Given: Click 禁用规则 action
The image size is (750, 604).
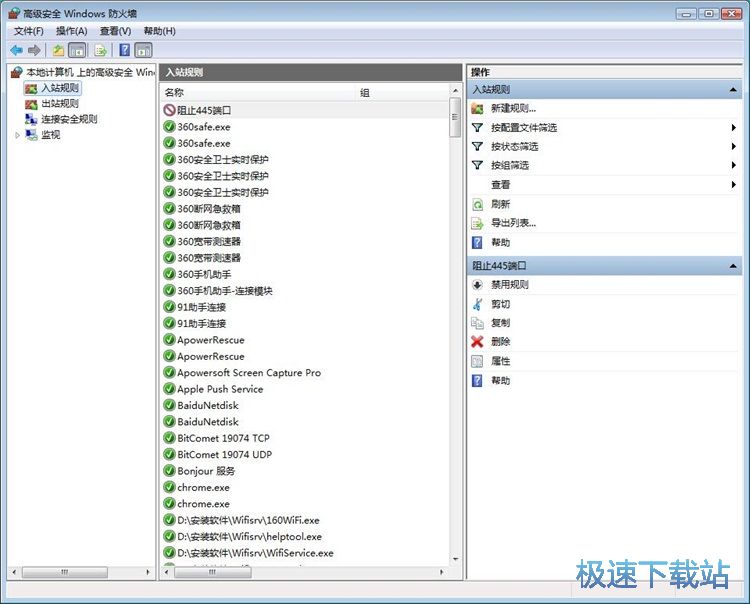Looking at the screenshot, I should (x=509, y=285).
